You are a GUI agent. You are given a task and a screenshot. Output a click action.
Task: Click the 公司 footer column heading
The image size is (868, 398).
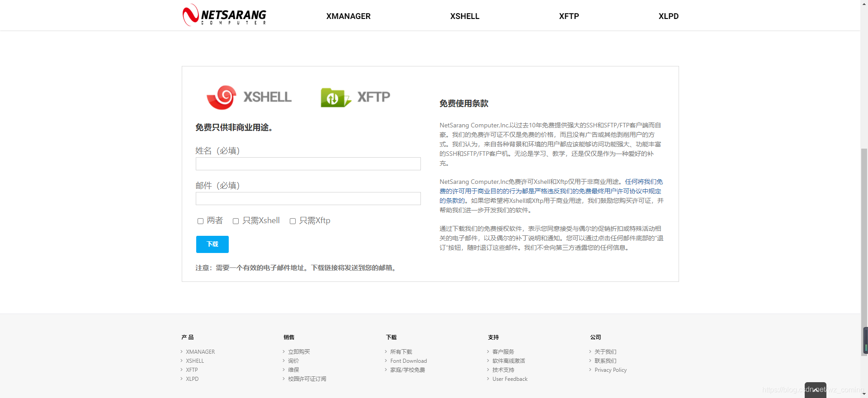pos(595,337)
